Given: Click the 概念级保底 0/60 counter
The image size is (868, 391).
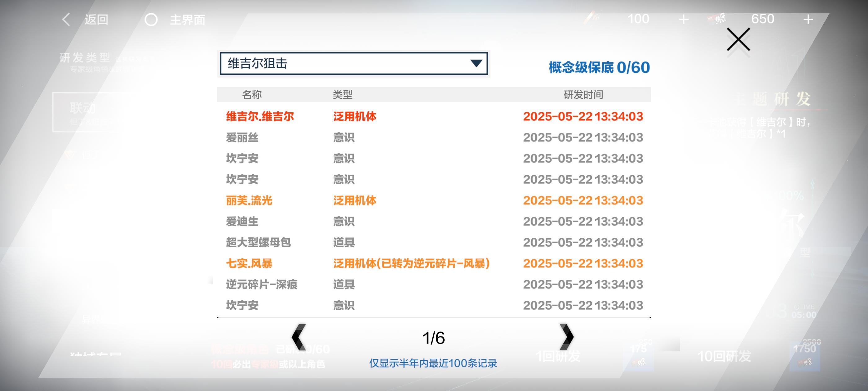Looking at the screenshot, I should 599,67.
